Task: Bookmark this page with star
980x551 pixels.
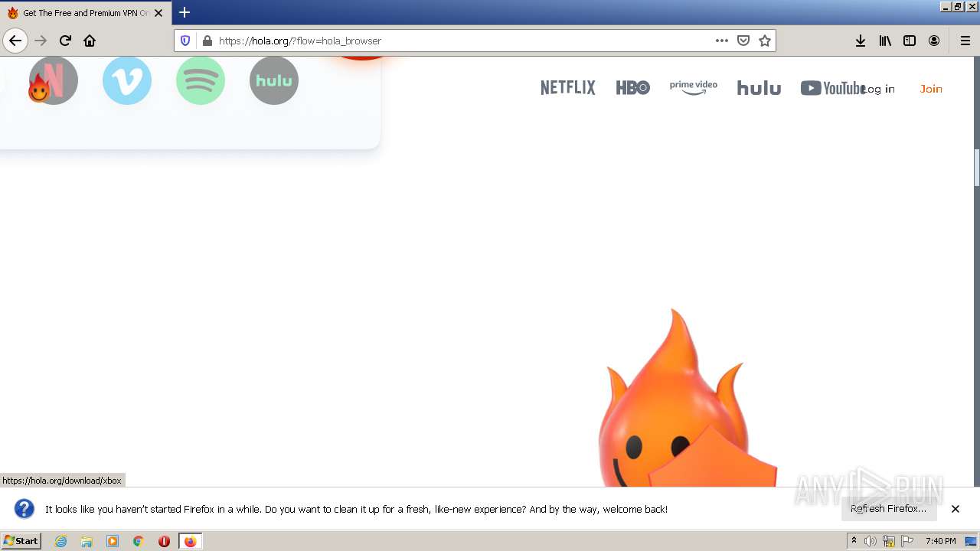Action: point(765,41)
